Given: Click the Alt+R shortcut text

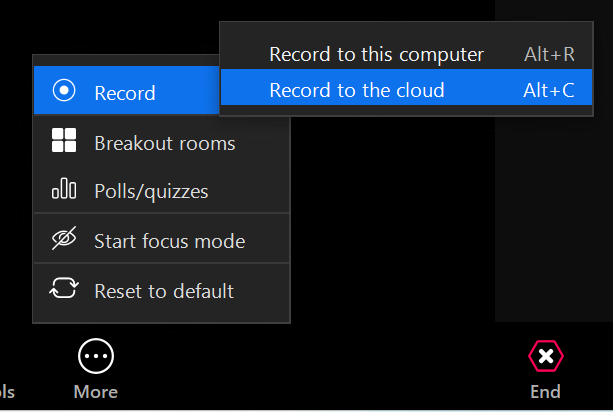Looking at the screenshot, I should 549,54.
